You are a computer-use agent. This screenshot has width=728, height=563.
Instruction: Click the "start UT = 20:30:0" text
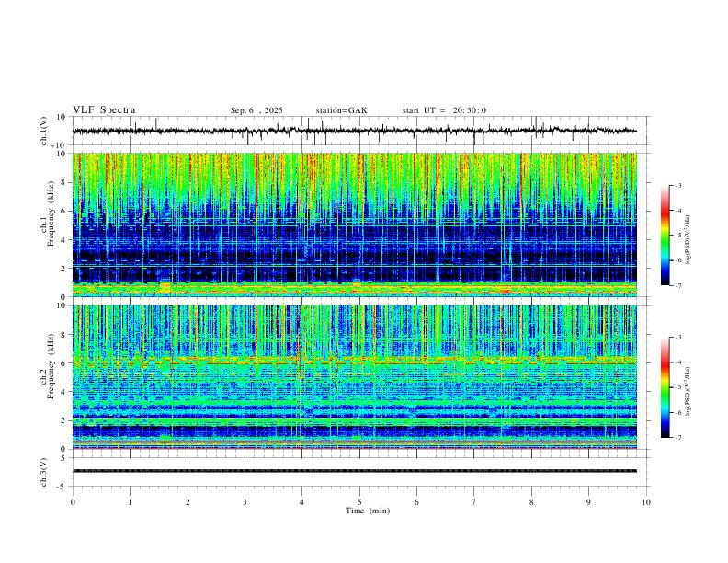[444, 110]
